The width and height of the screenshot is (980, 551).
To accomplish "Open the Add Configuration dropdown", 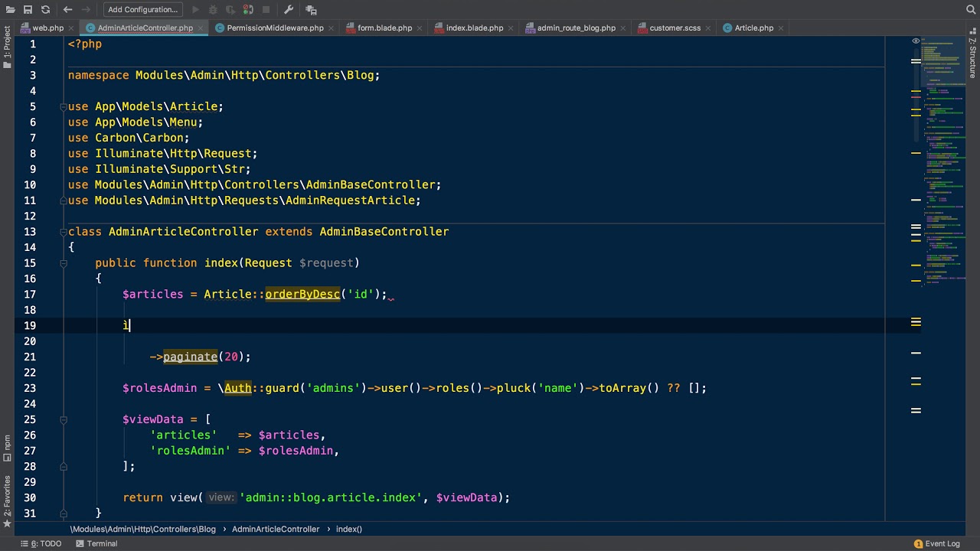I will pyautogui.click(x=142, y=9).
